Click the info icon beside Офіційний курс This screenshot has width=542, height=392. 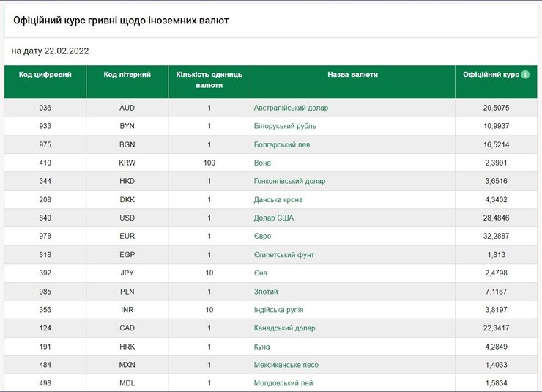[525, 75]
